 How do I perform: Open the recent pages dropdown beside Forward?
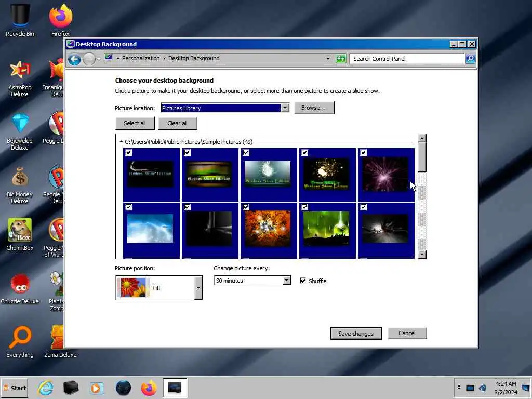[x=99, y=59]
